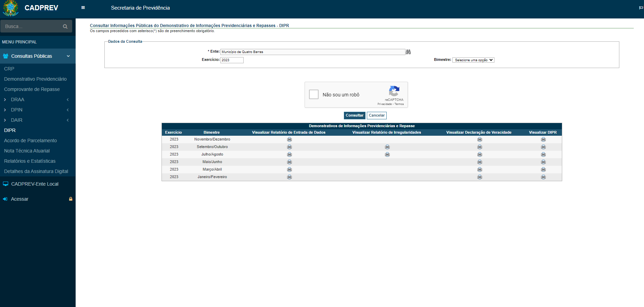
Task: View DIPR for Janeiro/Fevereiro
Action: coord(543,177)
